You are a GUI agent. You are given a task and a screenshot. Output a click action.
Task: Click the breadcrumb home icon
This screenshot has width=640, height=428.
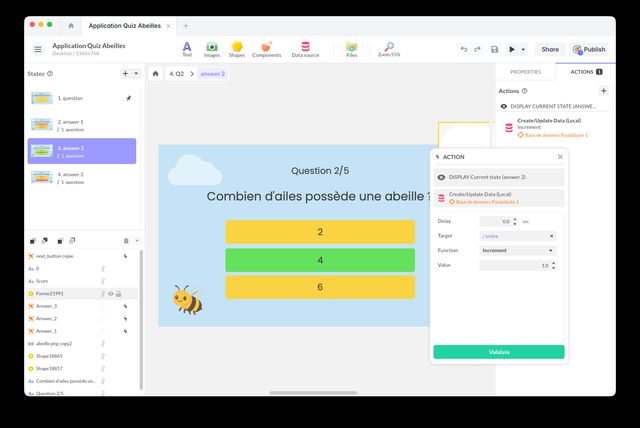click(156, 74)
